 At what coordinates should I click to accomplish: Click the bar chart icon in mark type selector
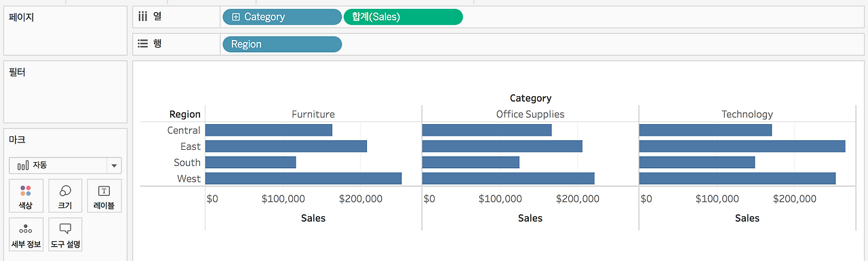(x=22, y=165)
